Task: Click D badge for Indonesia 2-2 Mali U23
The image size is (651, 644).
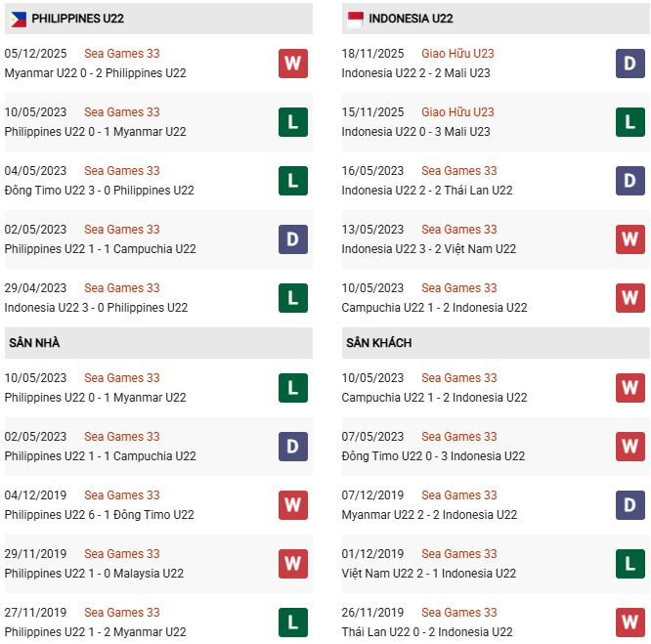Action: coord(630,64)
